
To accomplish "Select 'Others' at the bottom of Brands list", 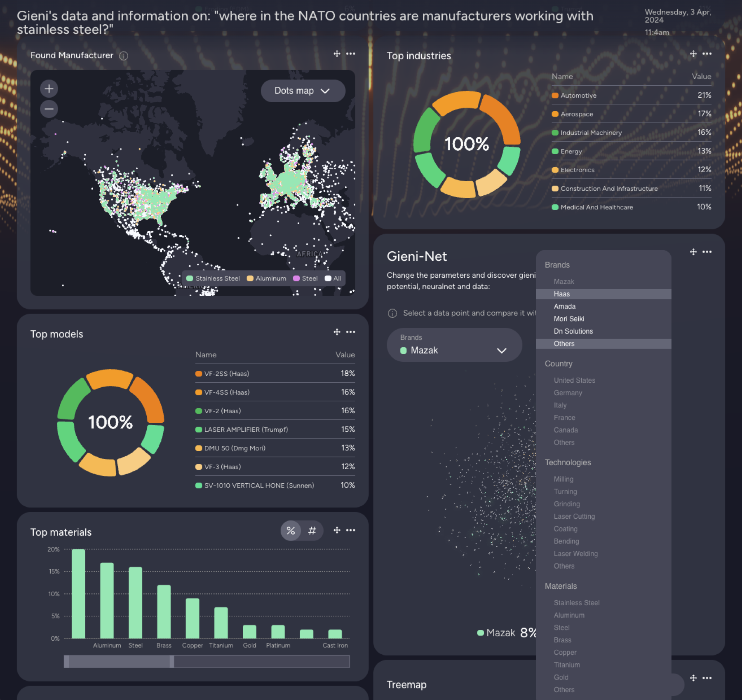I will (564, 344).
